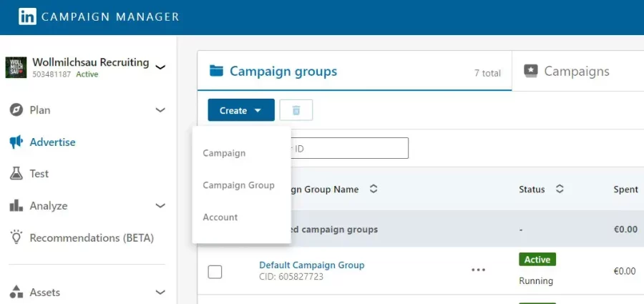The width and height of the screenshot is (644, 304).
Task: Click the green Active status badge
Action: point(537,260)
